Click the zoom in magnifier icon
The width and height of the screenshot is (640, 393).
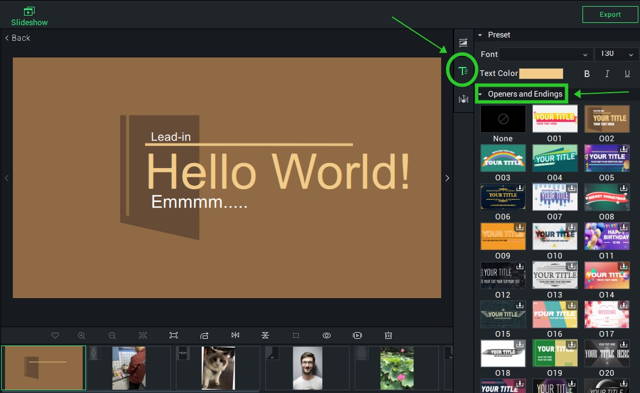81,335
